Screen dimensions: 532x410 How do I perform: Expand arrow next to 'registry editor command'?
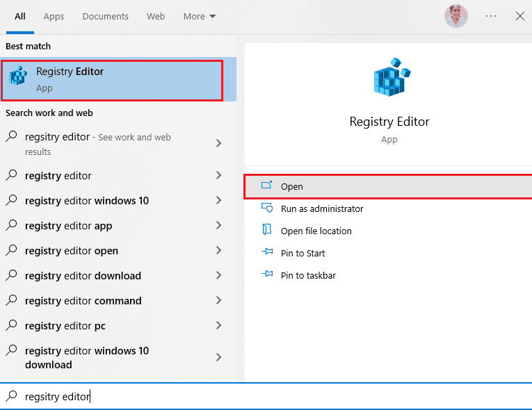click(x=218, y=301)
